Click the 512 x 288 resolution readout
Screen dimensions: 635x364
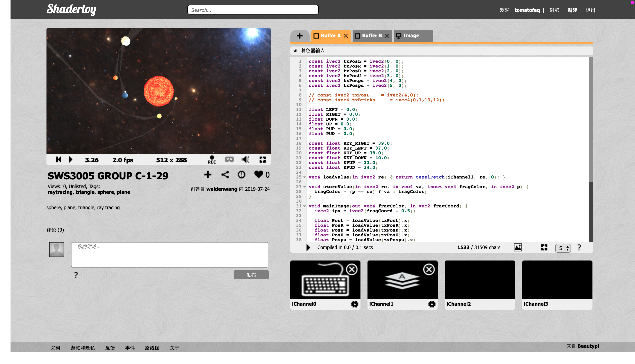[171, 160]
